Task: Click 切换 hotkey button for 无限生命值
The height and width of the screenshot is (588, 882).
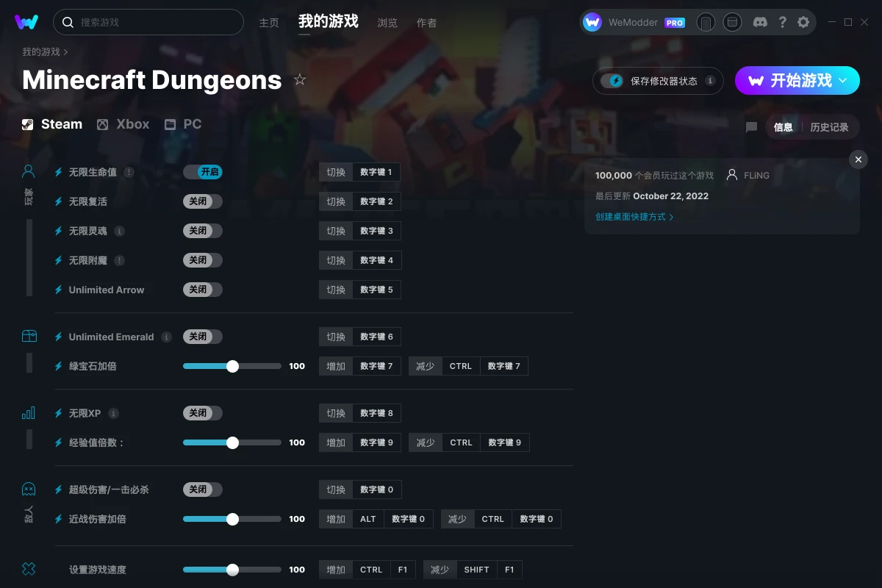Action: pos(336,172)
